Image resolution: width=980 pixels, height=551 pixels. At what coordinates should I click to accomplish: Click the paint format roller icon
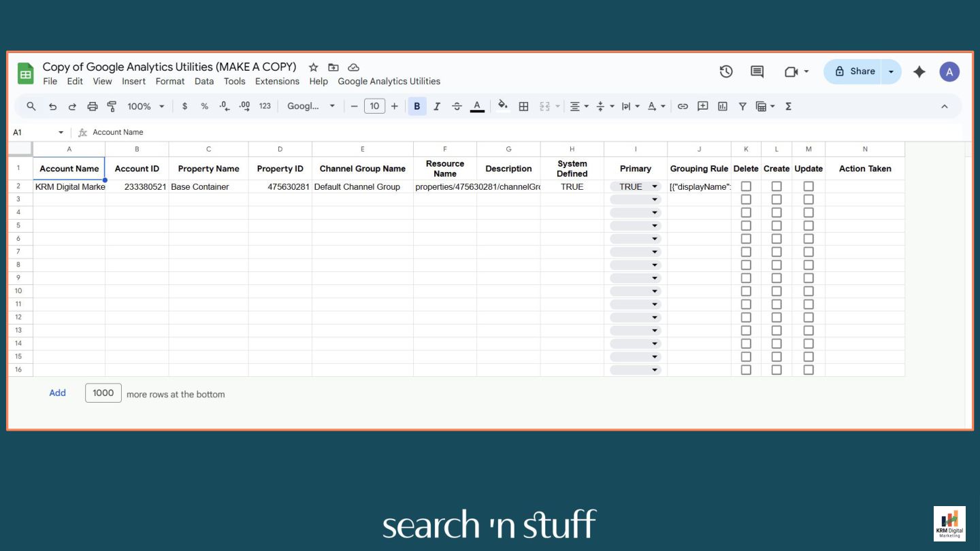click(x=112, y=106)
